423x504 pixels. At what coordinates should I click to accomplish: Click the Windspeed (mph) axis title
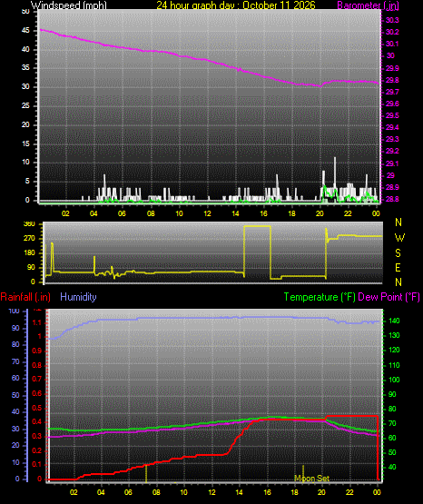(x=68, y=5)
